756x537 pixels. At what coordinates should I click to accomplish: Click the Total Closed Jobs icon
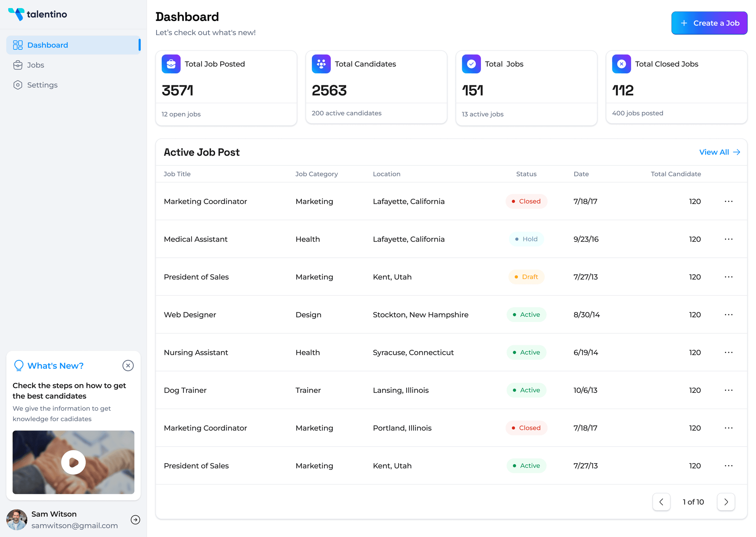pyautogui.click(x=621, y=64)
